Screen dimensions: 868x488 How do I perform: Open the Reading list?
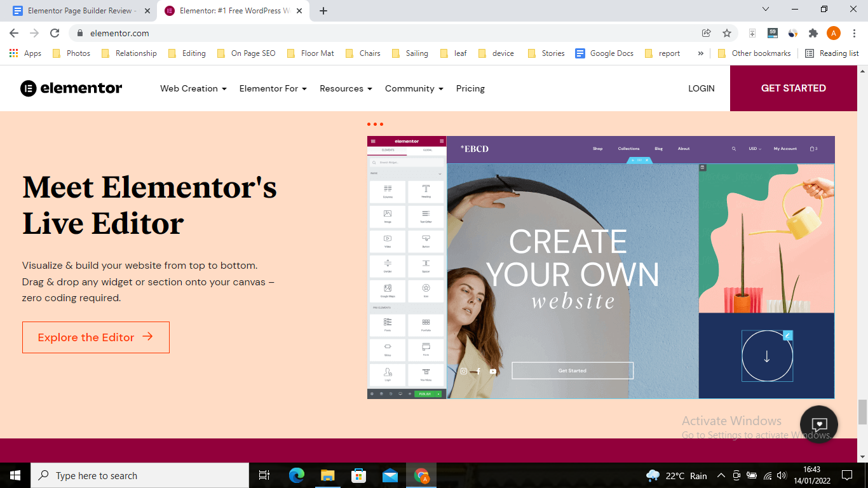coord(832,53)
